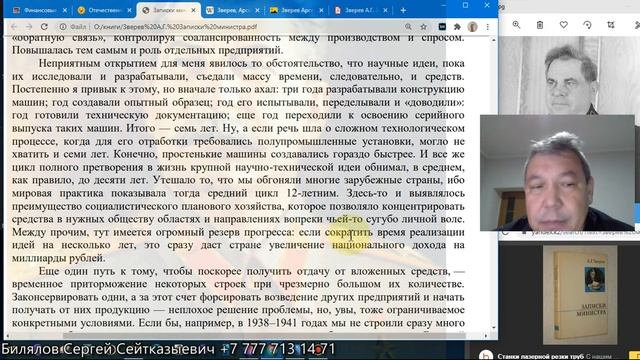Close the Зверев А.Г. PDF tab

click(385, 11)
